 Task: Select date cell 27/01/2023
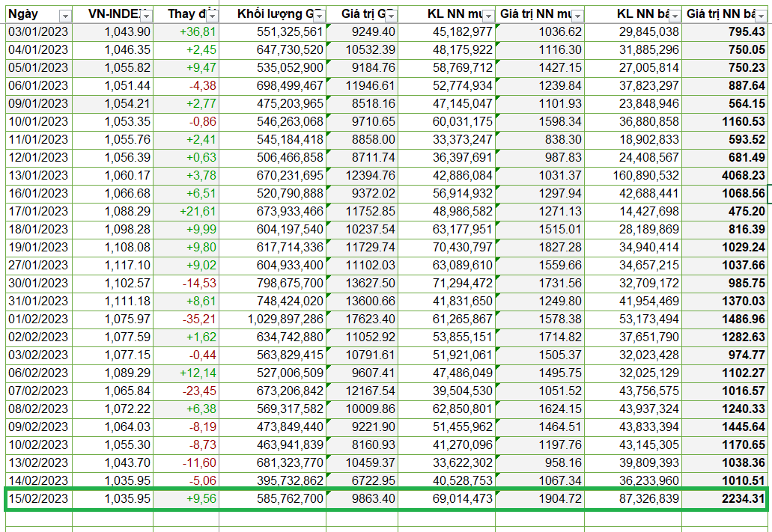tap(39, 266)
